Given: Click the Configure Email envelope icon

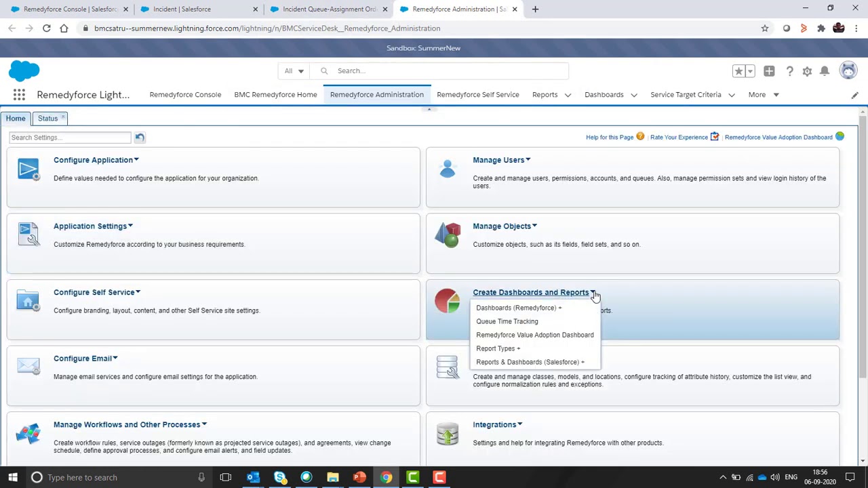Looking at the screenshot, I should coord(28,366).
